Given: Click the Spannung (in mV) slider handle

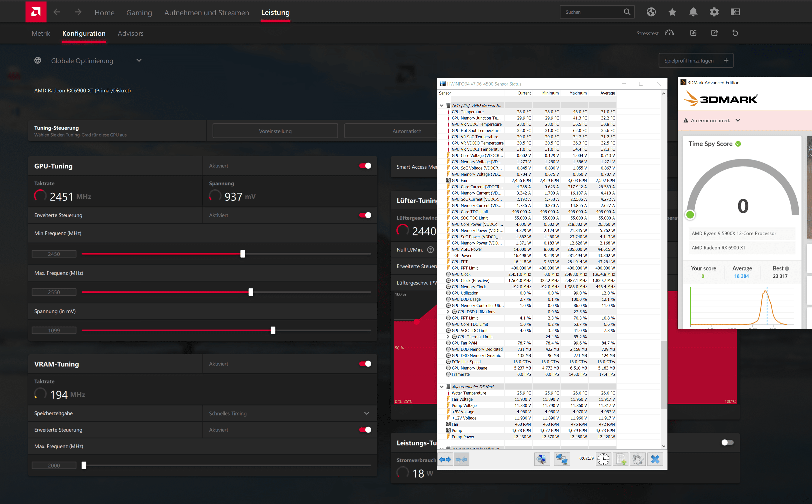Looking at the screenshot, I should pyautogui.click(x=273, y=330).
